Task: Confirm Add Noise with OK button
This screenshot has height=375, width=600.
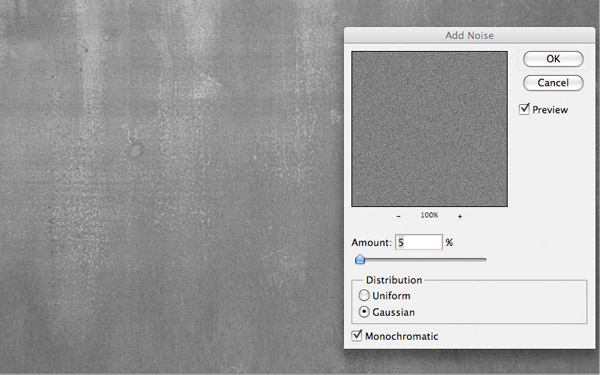Action: click(553, 59)
